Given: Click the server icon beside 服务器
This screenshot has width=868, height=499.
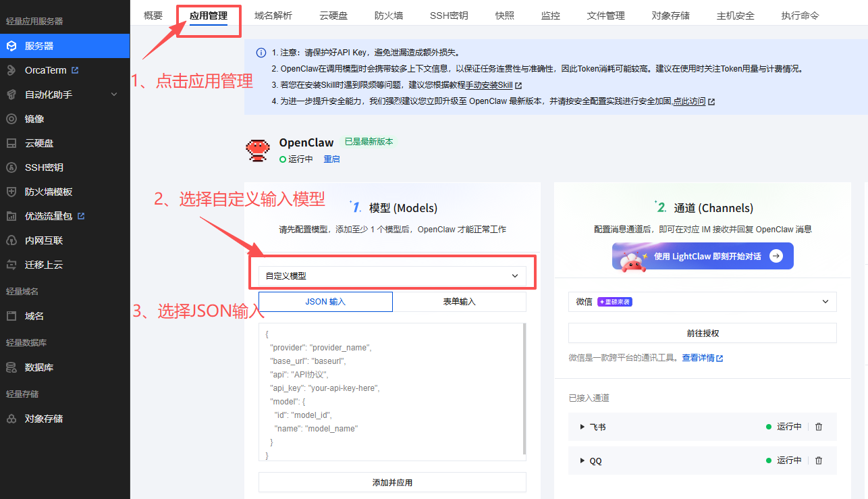Looking at the screenshot, I should (x=11, y=46).
